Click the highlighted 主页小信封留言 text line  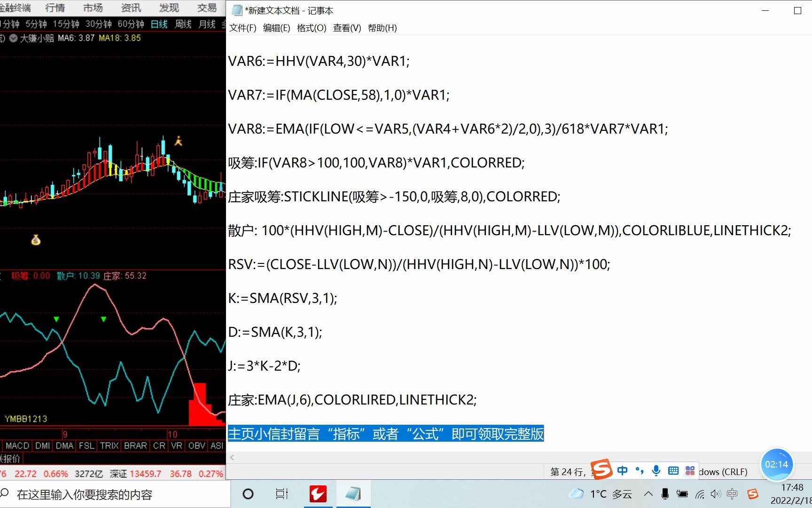[x=386, y=433]
